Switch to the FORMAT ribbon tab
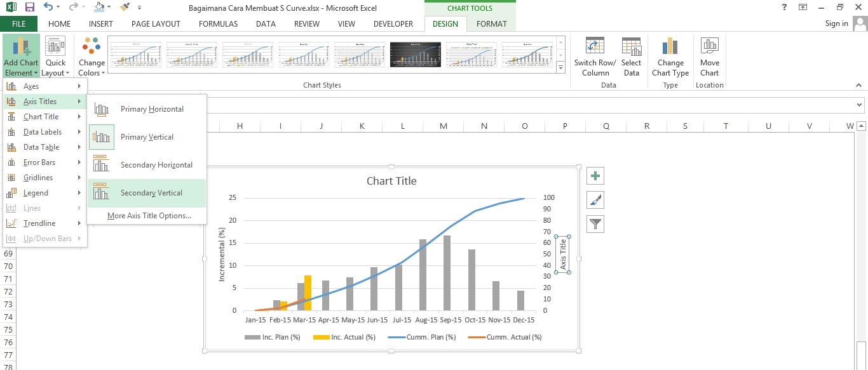 (x=491, y=24)
